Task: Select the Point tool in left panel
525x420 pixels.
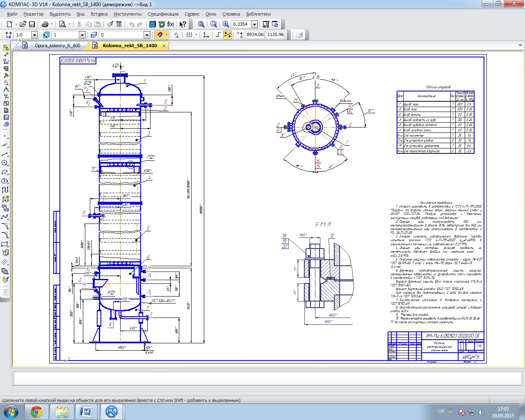Action: click(x=5, y=136)
